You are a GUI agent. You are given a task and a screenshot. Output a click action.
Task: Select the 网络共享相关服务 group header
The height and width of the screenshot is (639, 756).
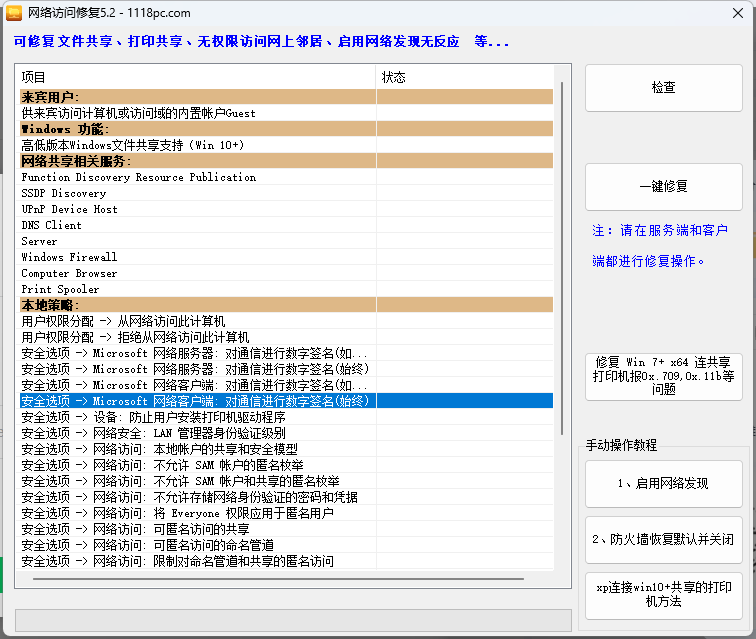[x=286, y=161]
